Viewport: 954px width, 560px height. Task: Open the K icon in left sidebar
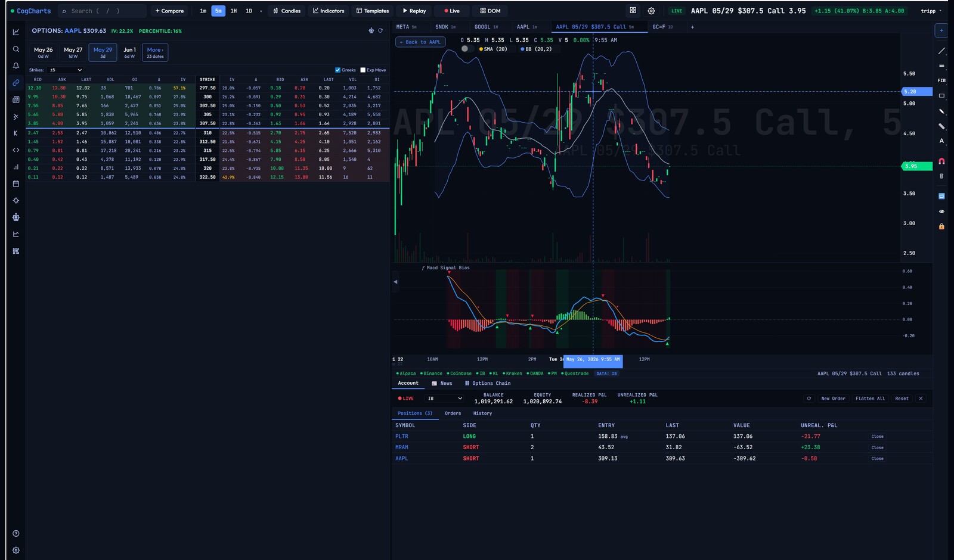16,133
